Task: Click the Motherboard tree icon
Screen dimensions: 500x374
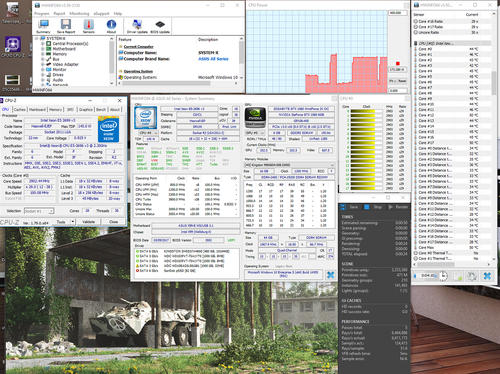Action: (x=49, y=49)
